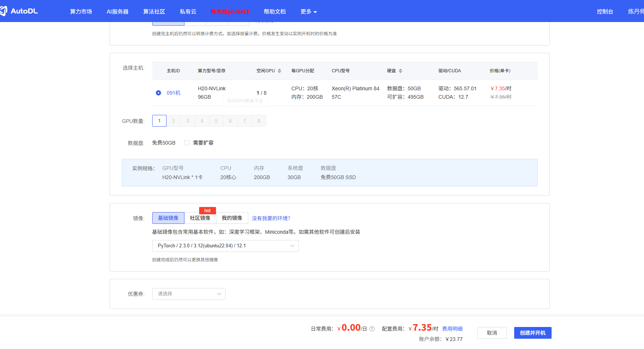Screen dimensions: 644x349
Task: Open the 算力市场 menu item
Action: pos(80,11)
